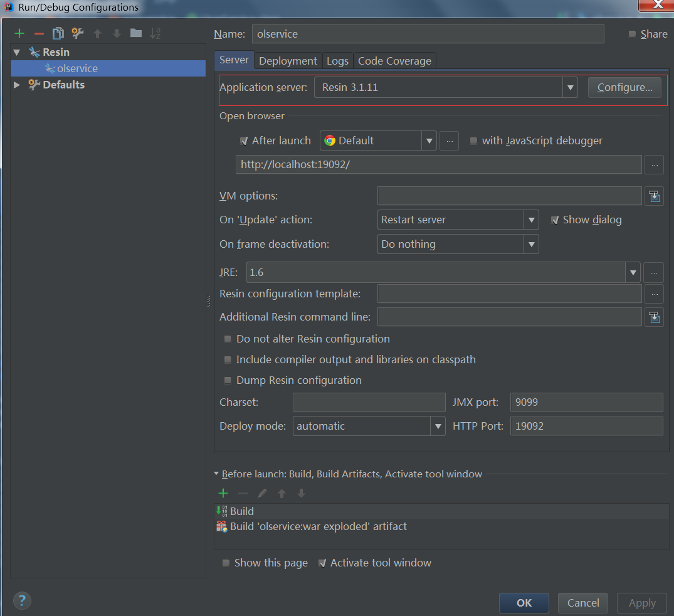Select the Build task row
This screenshot has height=616, width=674.
click(441, 511)
